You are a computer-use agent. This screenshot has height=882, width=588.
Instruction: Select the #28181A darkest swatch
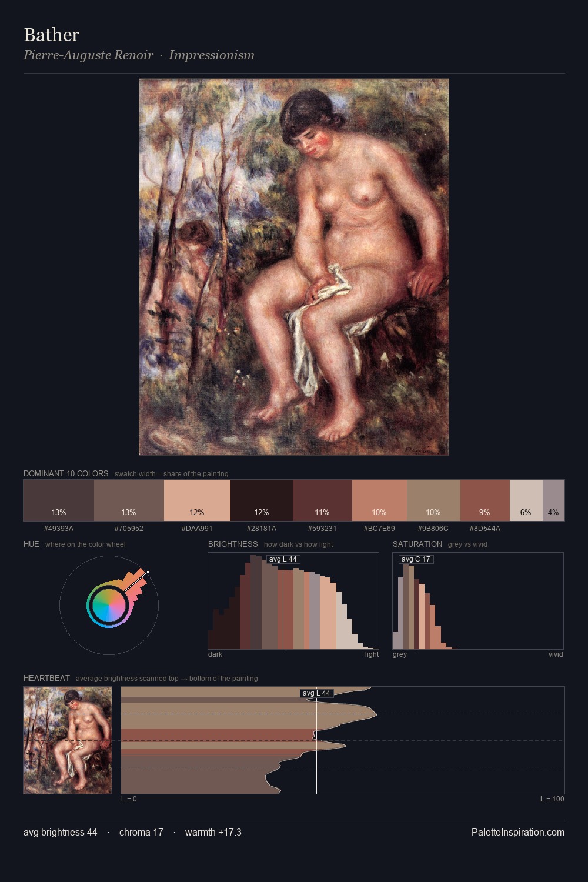(262, 500)
